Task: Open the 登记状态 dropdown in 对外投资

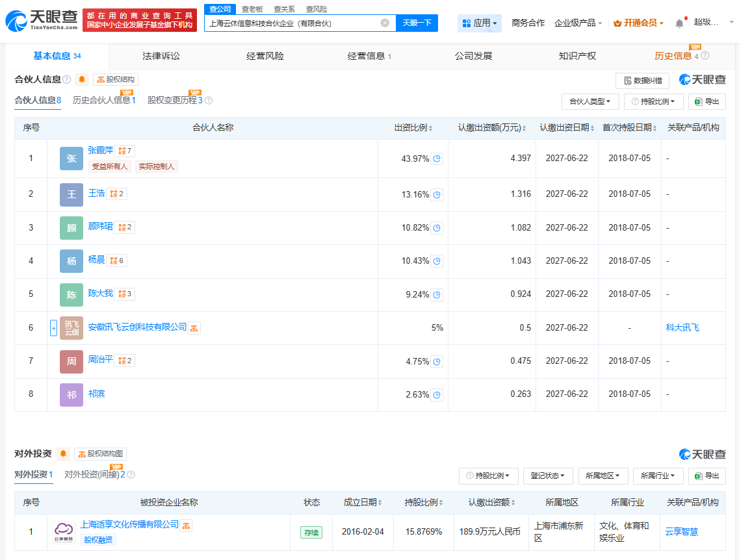Action: click(x=549, y=476)
